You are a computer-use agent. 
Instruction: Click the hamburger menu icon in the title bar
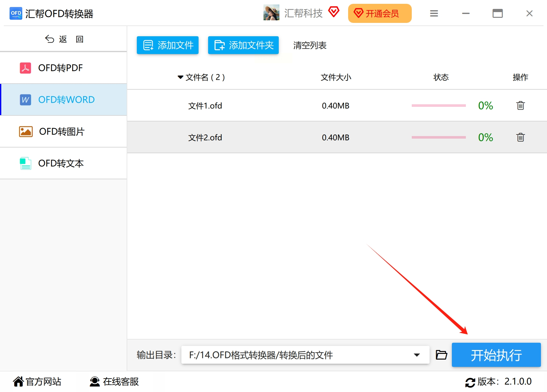[434, 13]
